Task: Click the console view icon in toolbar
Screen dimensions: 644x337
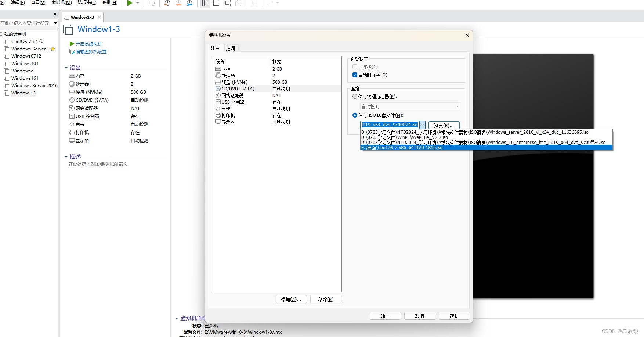Action: [254, 3]
